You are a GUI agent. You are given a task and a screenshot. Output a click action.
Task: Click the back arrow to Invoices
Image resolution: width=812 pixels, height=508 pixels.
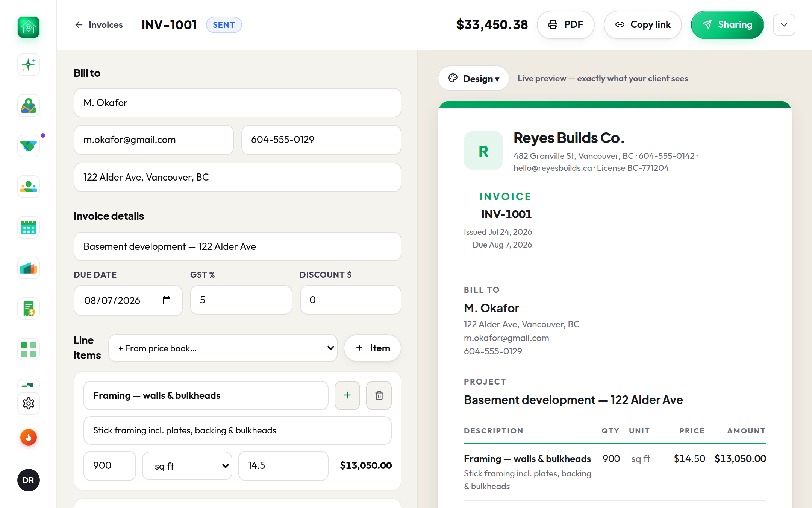pos(79,25)
